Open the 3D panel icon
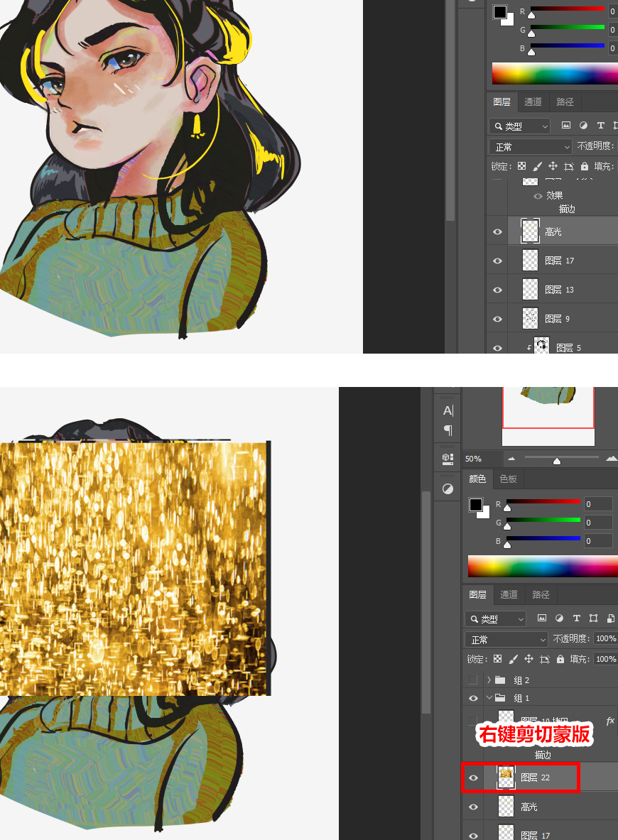Screen dimensions: 618x840 tap(448, 458)
